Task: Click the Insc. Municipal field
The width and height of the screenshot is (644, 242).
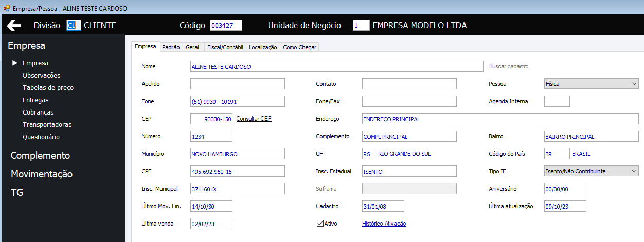Action: tap(238, 189)
